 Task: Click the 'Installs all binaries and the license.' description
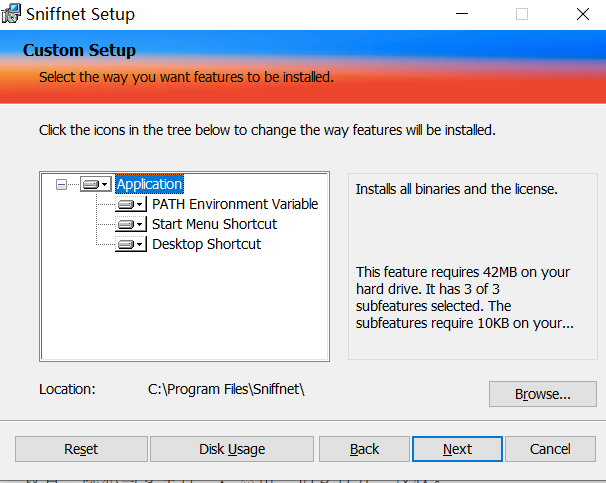[456, 189]
